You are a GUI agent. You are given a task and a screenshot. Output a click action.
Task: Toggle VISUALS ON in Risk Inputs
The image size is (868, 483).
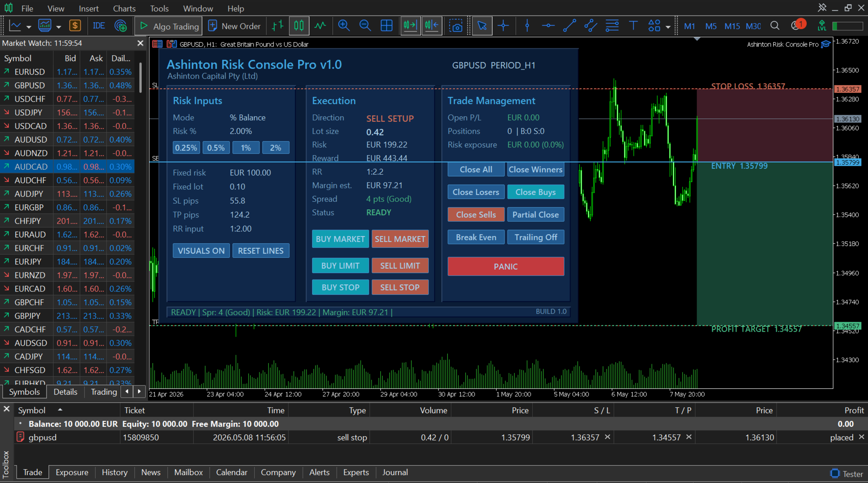(201, 250)
